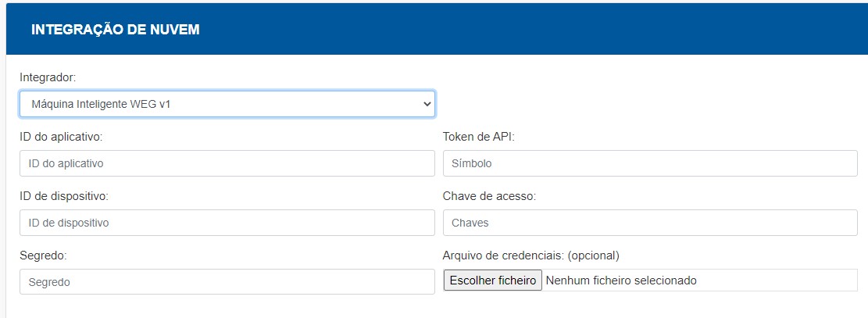This screenshot has width=868, height=318.
Task: Click the 'ID do aplicativo:' label
Action: [61, 137]
